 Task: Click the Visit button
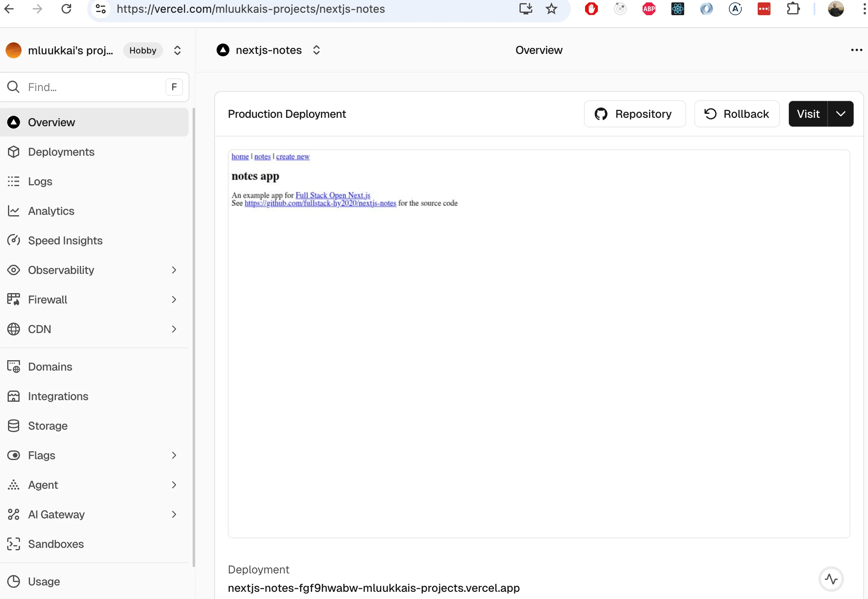pyautogui.click(x=808, y=114)
